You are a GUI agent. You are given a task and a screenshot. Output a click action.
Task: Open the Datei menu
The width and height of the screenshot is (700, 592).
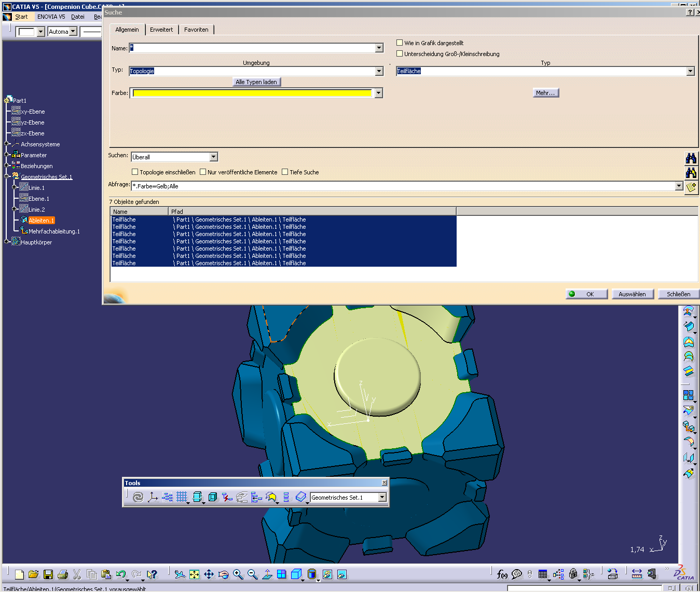[x=78, y=17]
